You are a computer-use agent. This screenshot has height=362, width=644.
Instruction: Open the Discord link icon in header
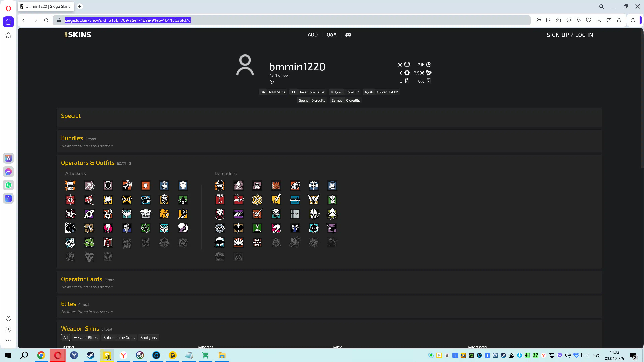point(348,35)
